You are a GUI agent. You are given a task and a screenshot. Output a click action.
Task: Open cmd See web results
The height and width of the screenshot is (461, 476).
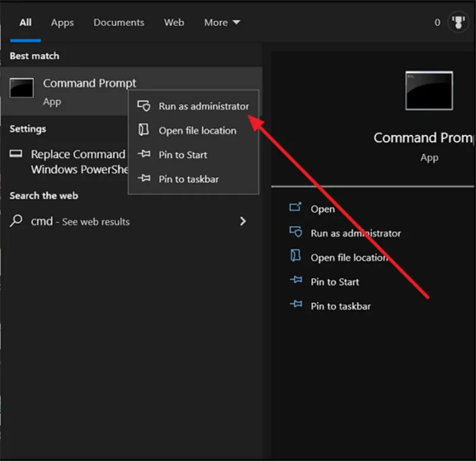pos(131,221)
